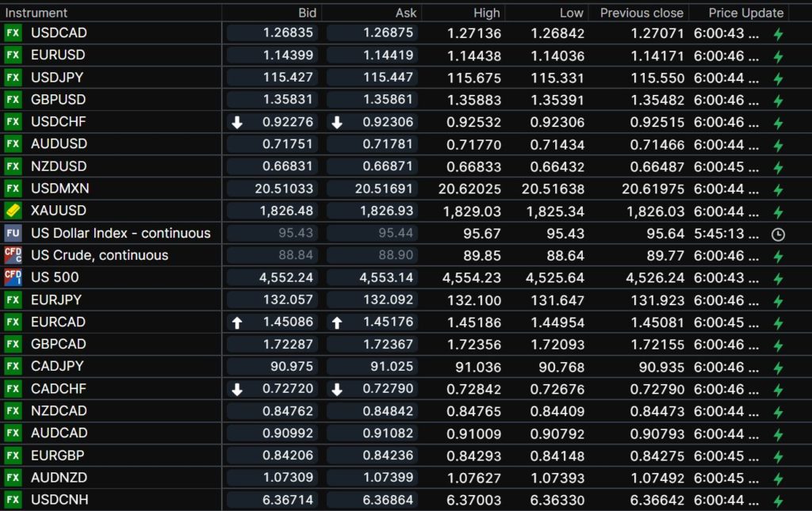Screen dimensions: 812x511
Task: Select the NZDUSD instrument name
Action: [59, 166]
